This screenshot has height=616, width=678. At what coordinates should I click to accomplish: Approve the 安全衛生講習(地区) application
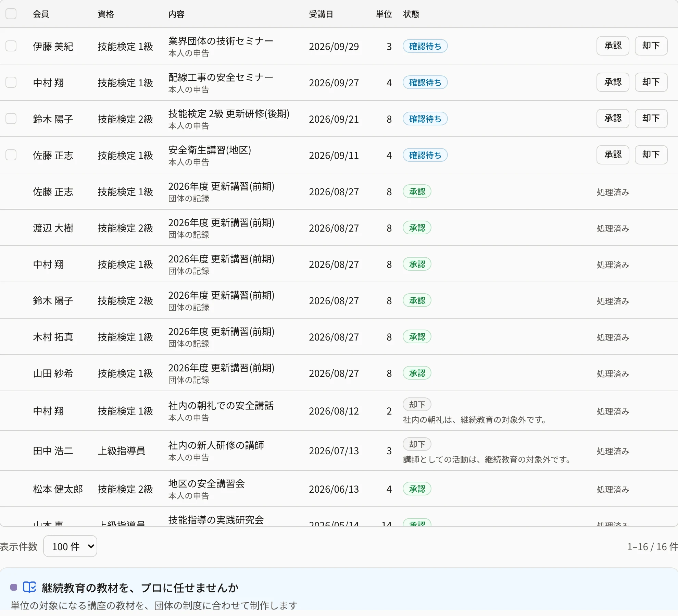[x=613, y=155]
